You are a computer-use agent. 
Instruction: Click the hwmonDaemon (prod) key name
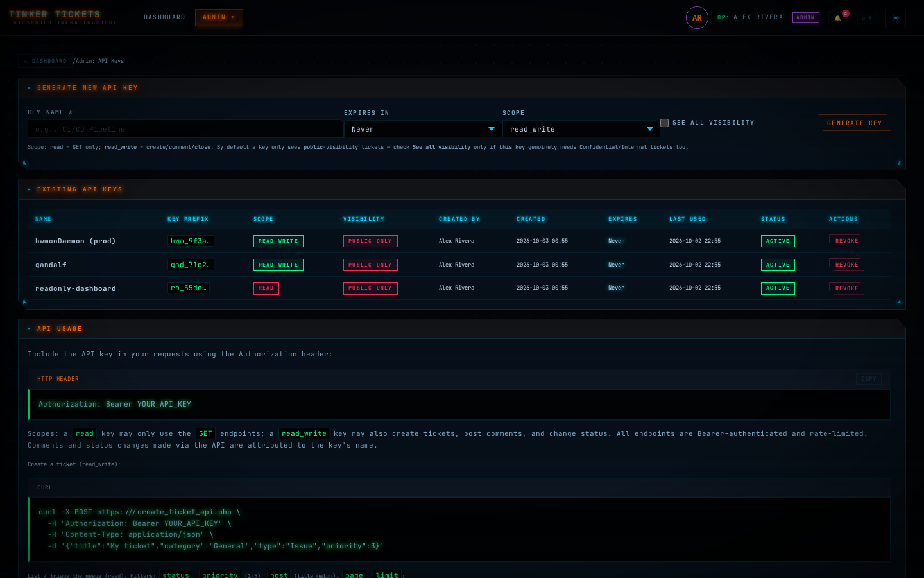[75, 241]
